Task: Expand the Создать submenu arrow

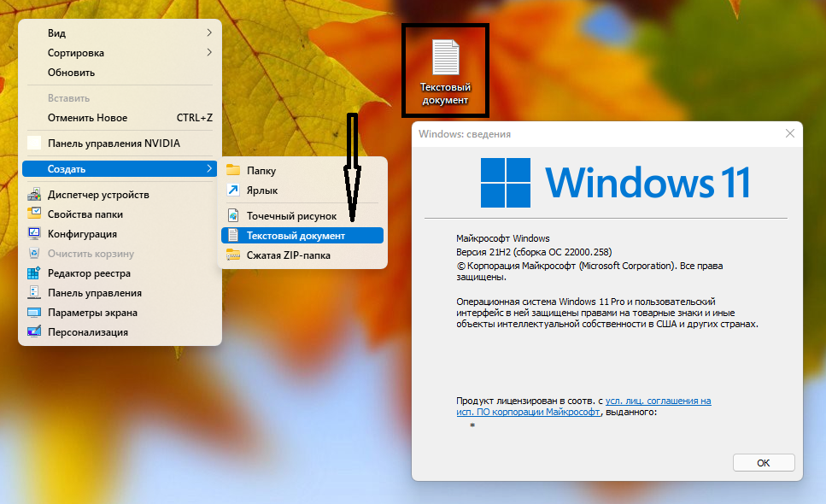Action: [209, 168]
